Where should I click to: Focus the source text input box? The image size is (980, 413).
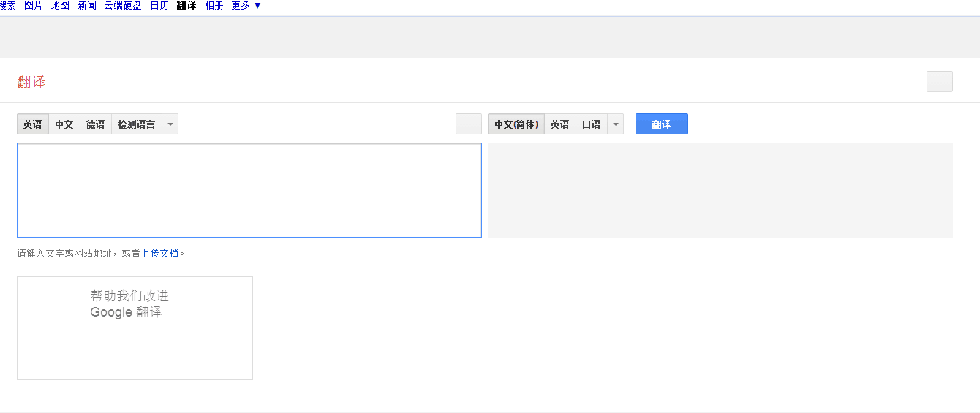249,190
